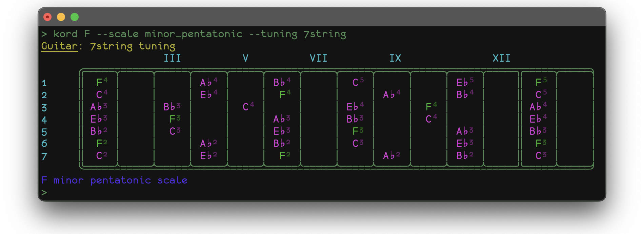Click the 'F minor pentatonic scale' text
This screenshot has width=644, height=234.
coord(114,180)
